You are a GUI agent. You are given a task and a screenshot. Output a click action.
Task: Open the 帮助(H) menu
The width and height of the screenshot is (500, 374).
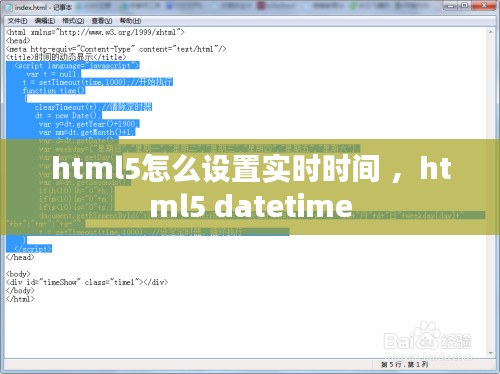(130, 21)
